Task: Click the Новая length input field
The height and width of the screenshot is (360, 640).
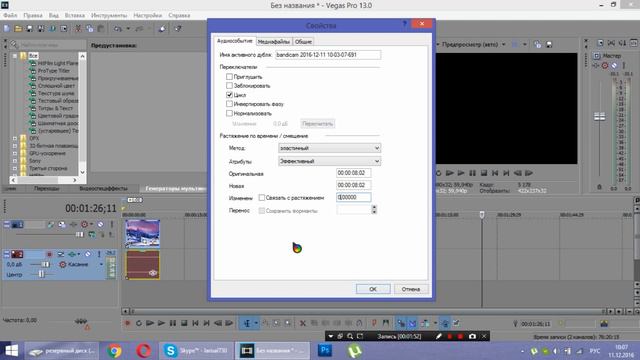Action: (x=353, y=185)
